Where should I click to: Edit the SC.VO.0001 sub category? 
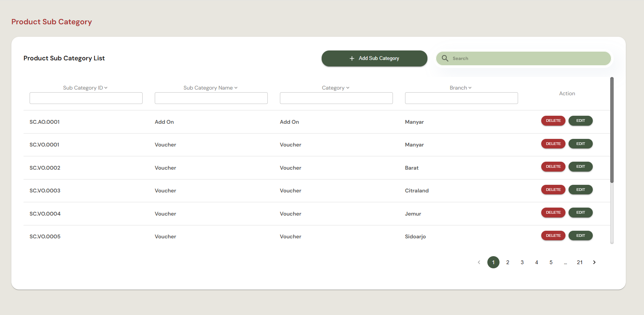coord(581,144)
